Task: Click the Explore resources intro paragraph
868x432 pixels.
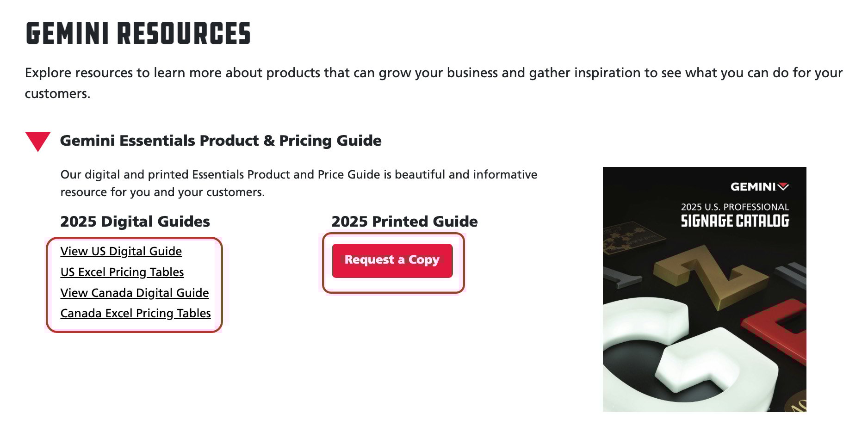Action: point(434,83)
